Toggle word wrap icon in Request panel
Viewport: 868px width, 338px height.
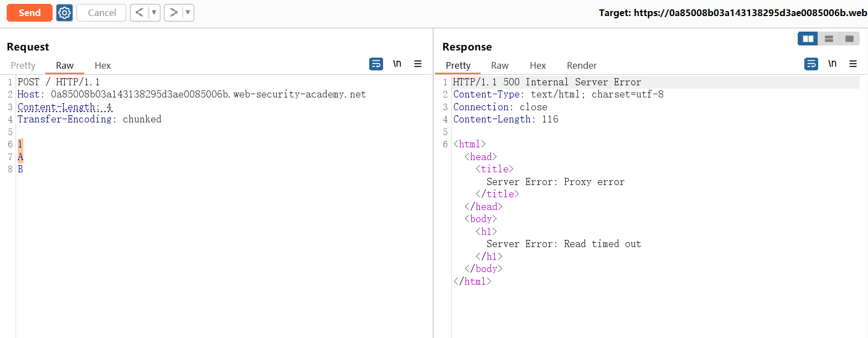(376, 64)
